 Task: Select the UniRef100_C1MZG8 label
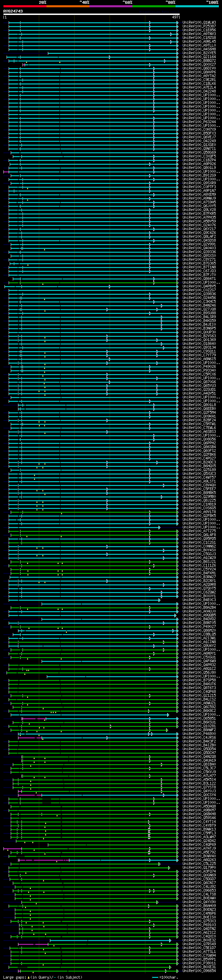point(199,38)
